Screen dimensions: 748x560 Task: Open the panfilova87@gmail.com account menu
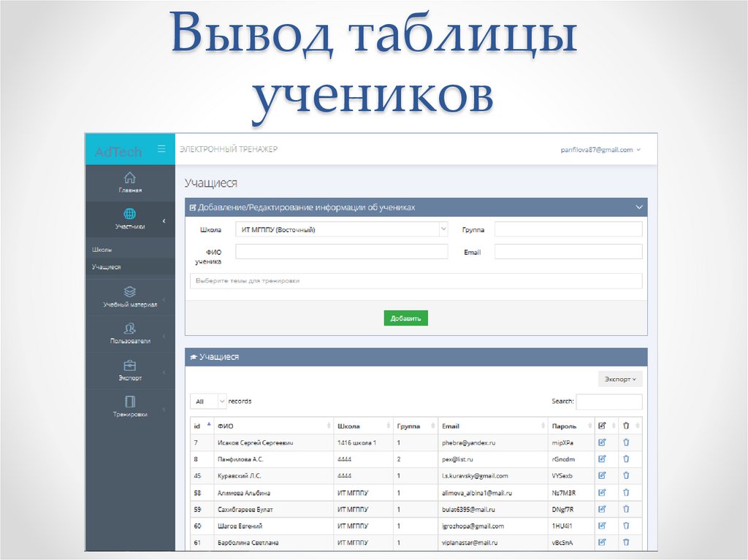click(600, 150)
